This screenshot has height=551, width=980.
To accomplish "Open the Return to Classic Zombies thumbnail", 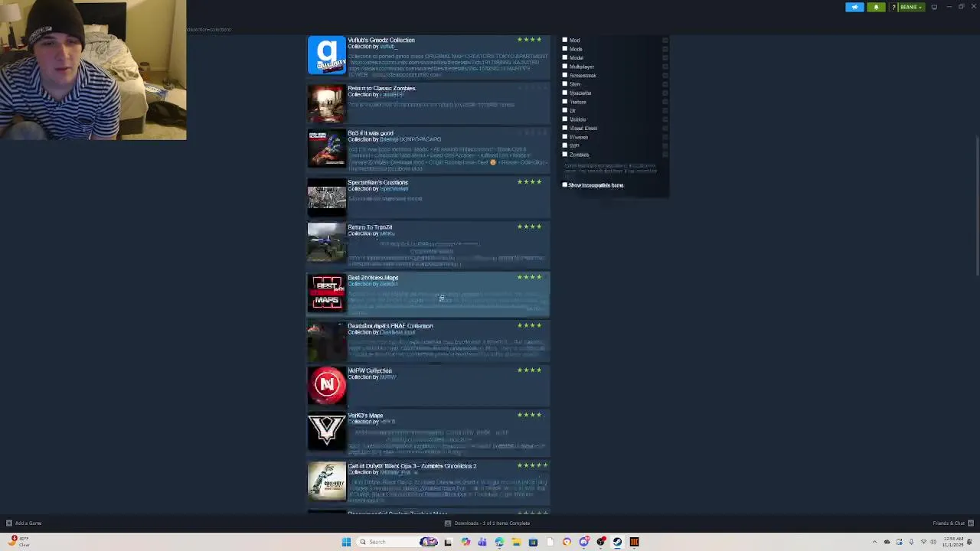I will 327,104.
